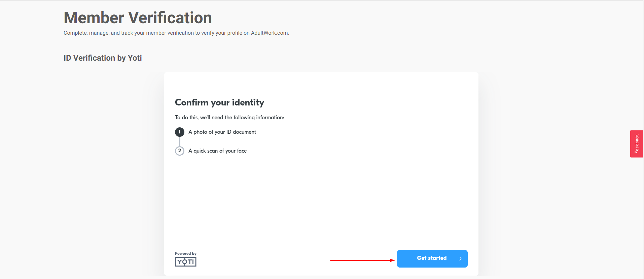Viewport: 644px width, 279px height.
Task: Click the word Yoti in the section heading
Action: (135, 58)
